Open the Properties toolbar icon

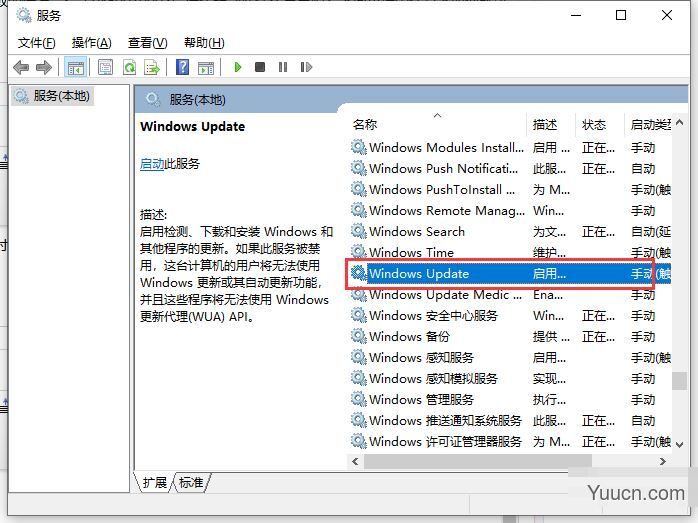(x=106, y=67)
